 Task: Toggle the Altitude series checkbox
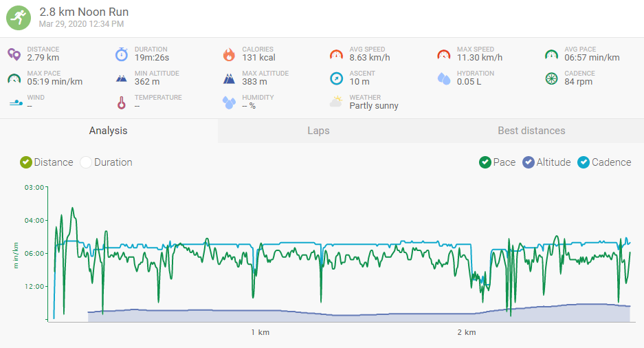529,162
